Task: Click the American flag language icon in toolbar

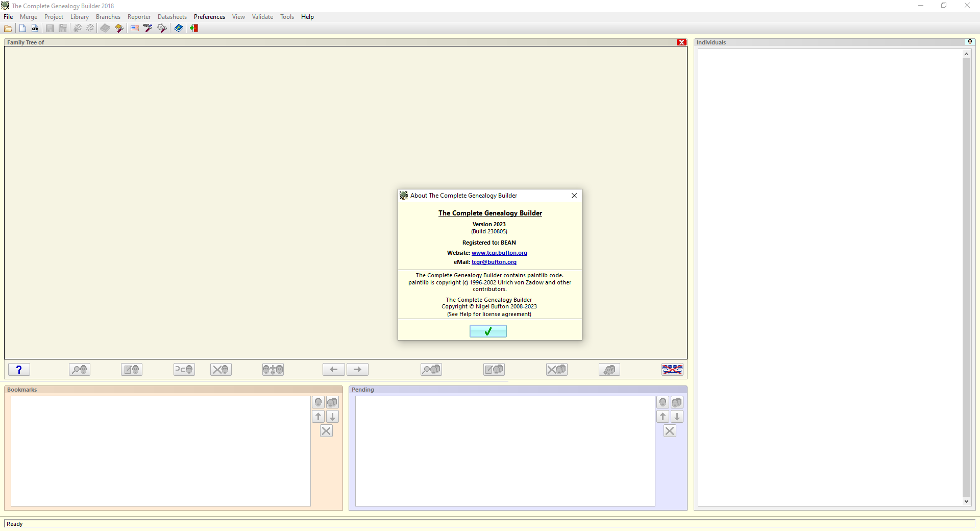Action: (135, 29)
